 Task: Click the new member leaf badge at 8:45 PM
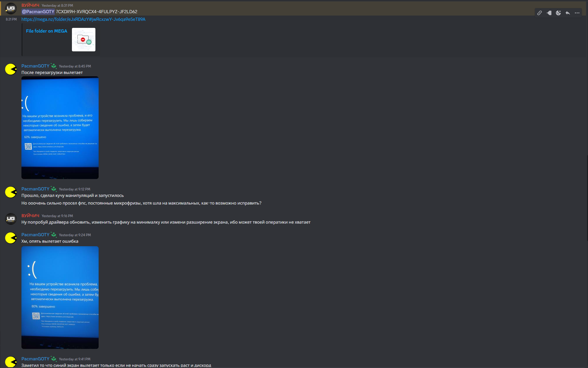click(54, 66)
